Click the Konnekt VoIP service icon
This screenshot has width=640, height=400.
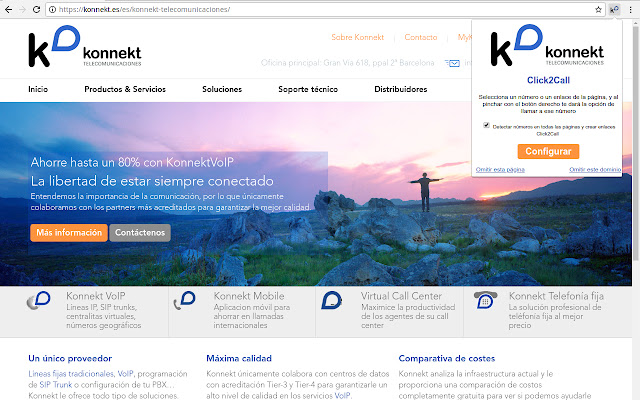coord(38,300)
